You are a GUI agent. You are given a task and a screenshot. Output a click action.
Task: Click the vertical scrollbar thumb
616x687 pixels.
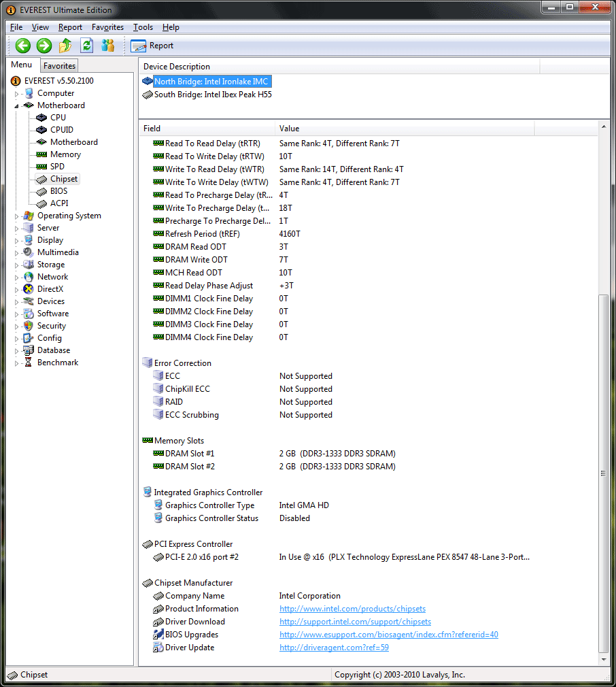[x=604, y=473]
